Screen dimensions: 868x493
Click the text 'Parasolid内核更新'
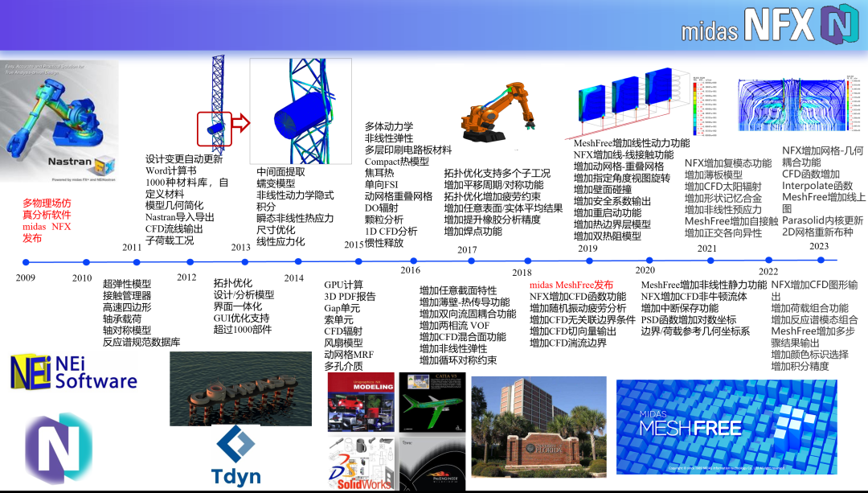tap(823, 220)
